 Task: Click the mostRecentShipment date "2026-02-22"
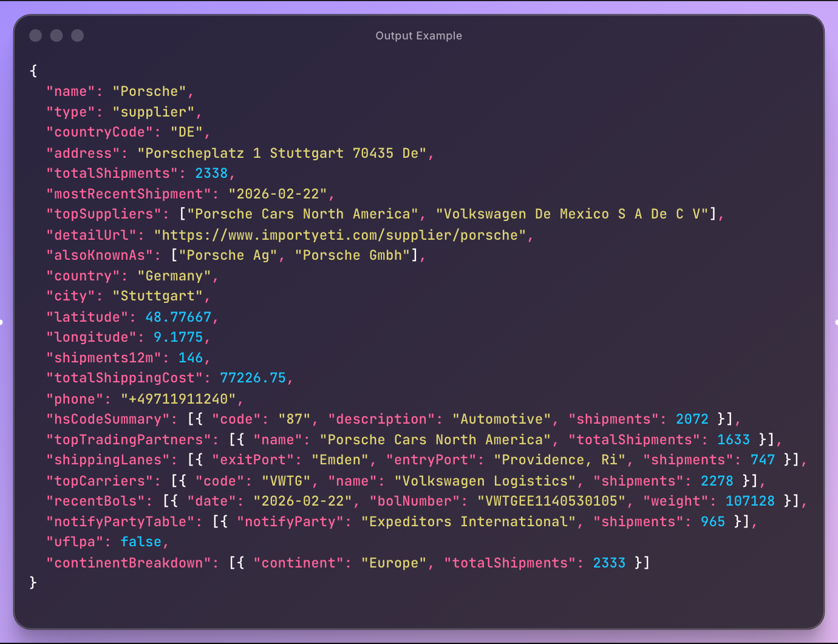pyautogui.click(x=278, y=194)
